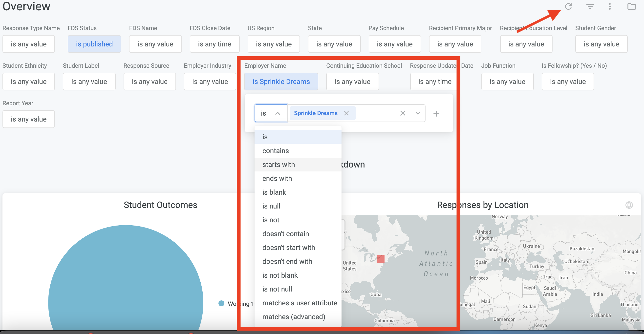Click the red location marker on map
Viewport: 644px width, 334px height.
click(380, 259)
